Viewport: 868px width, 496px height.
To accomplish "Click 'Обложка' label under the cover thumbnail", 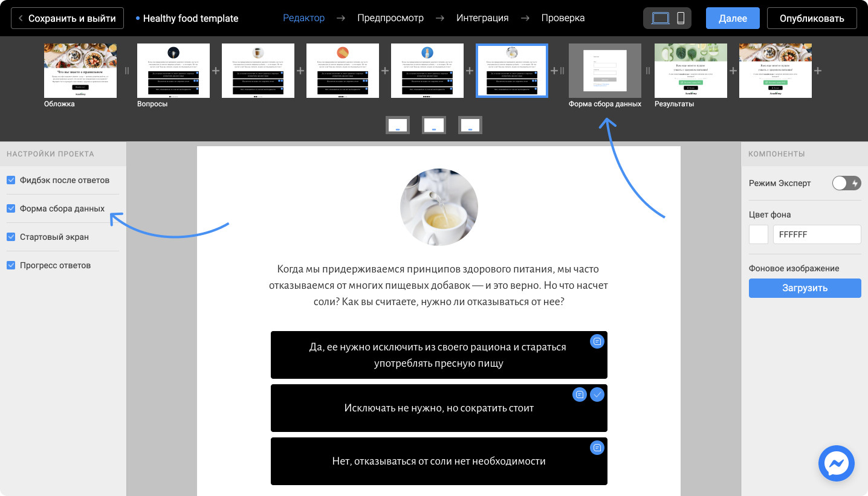I will pyautogui.click(x=59, y=104).
